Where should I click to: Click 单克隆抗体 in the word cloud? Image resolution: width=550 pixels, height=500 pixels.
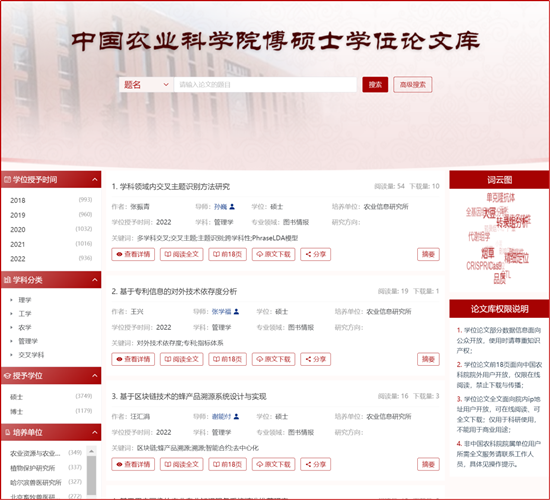(501, 198)
